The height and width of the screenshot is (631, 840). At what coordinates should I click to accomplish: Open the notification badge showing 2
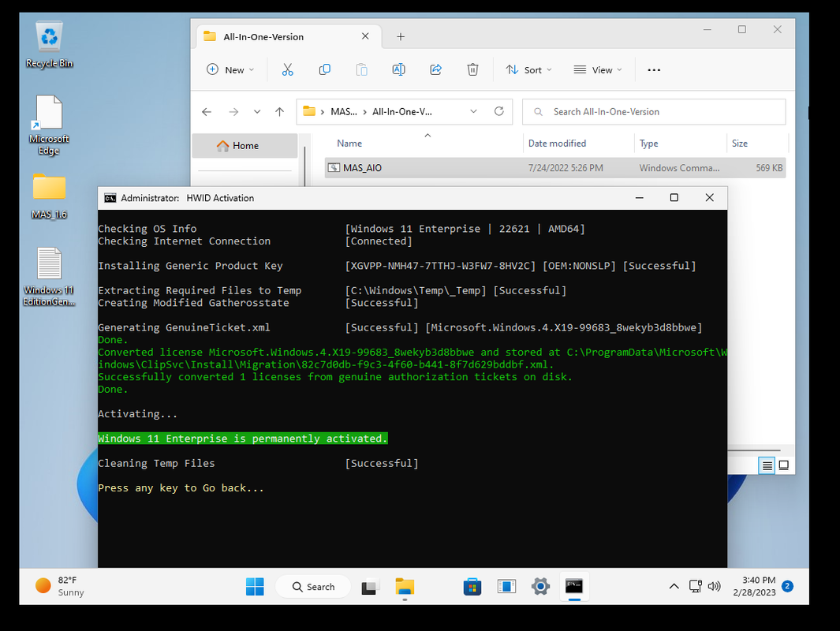tap(787, 587)
